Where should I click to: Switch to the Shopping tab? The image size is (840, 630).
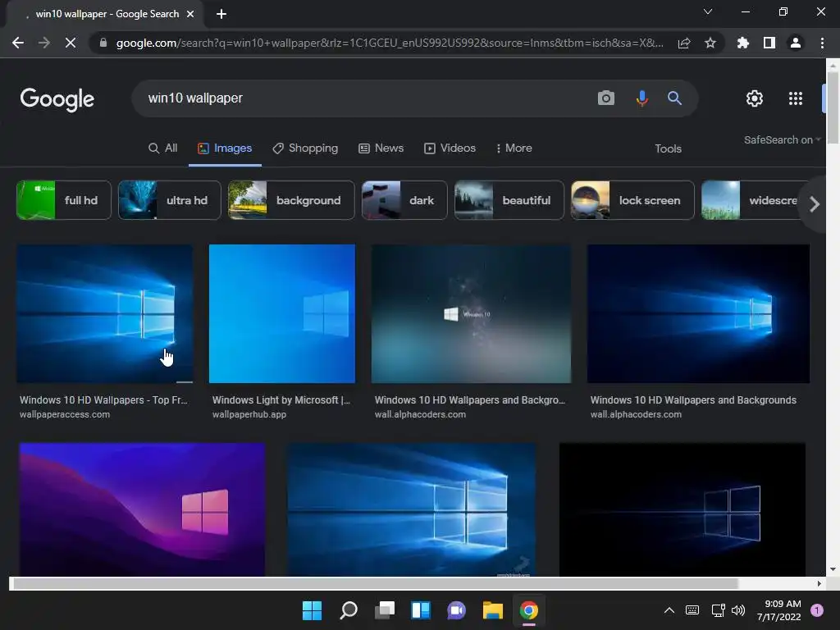pyautogui.click(x=305, y=148)
